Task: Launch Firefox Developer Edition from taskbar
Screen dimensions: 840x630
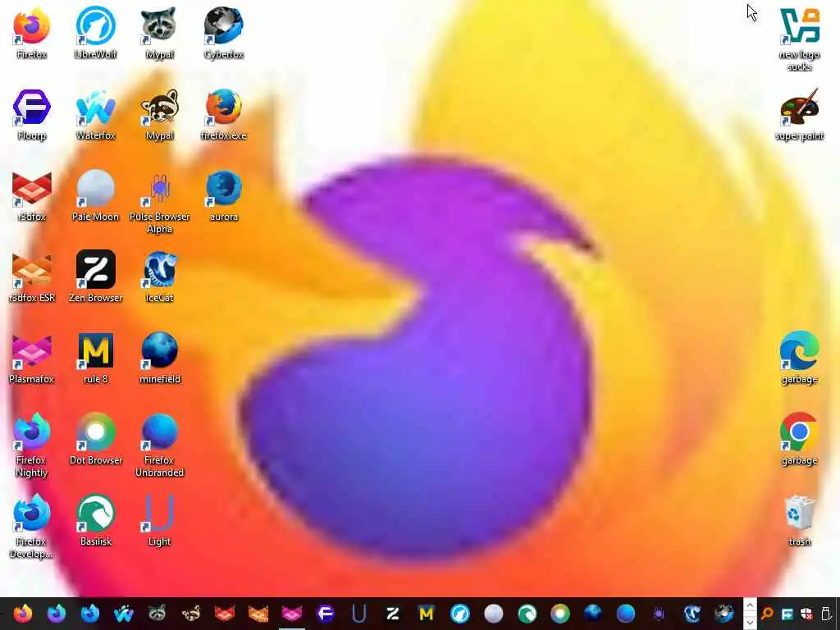Action: coord(89,614)
